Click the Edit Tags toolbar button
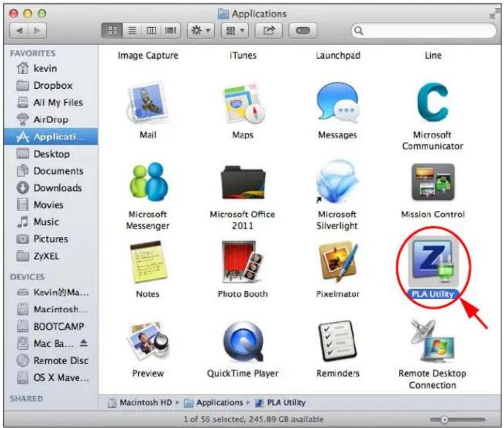This screenshot has width=504, height=428. (x=303, y=31)
